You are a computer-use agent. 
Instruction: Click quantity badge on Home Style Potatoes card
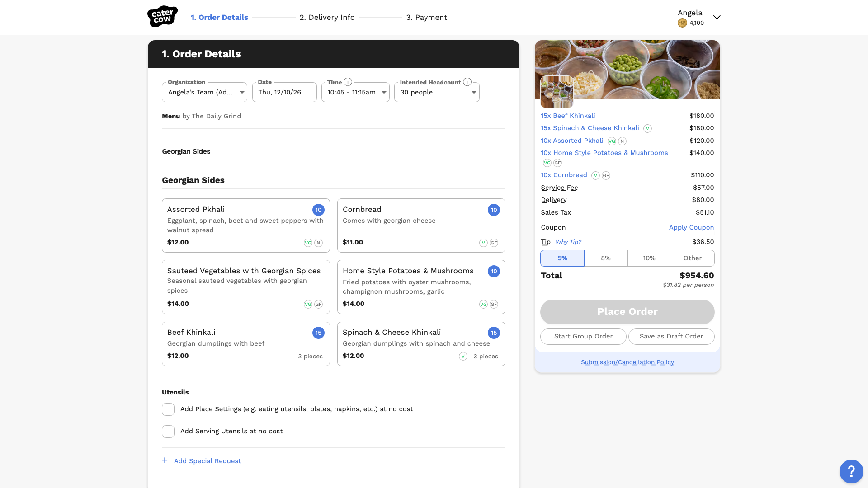pos(494,271)
